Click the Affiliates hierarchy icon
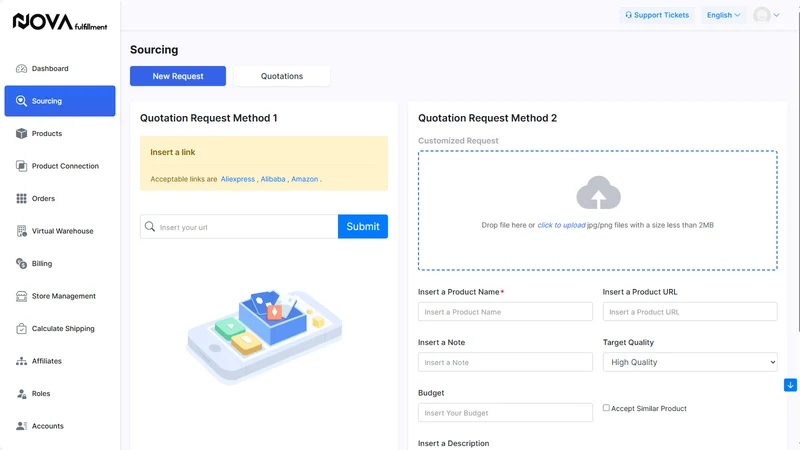Screen dimensions: 800x450 21,361
